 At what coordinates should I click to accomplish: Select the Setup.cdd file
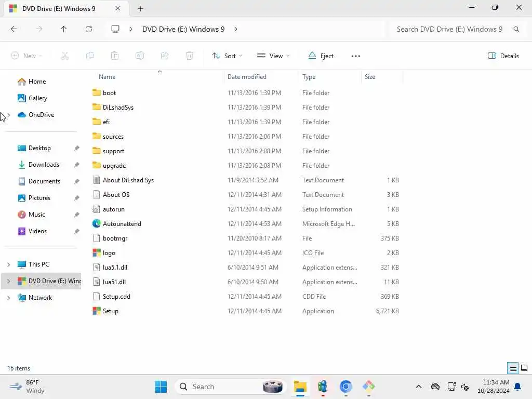[x=111, y=297]
